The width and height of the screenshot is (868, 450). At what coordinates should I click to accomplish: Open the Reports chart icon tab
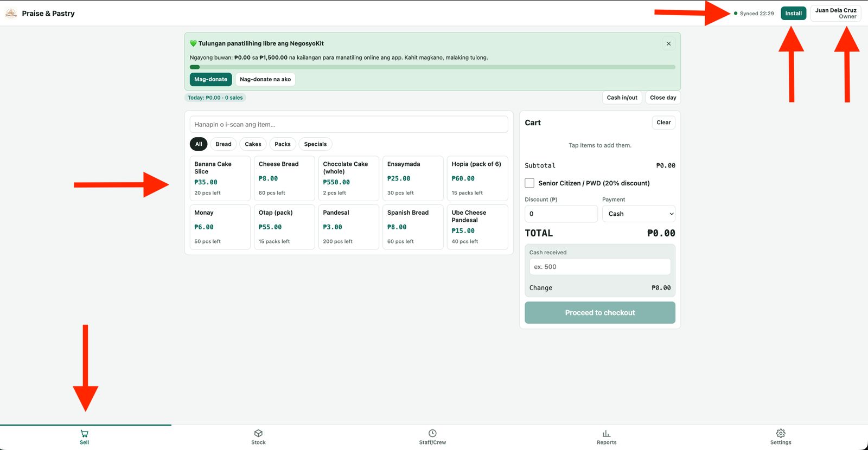pos(607,437)
